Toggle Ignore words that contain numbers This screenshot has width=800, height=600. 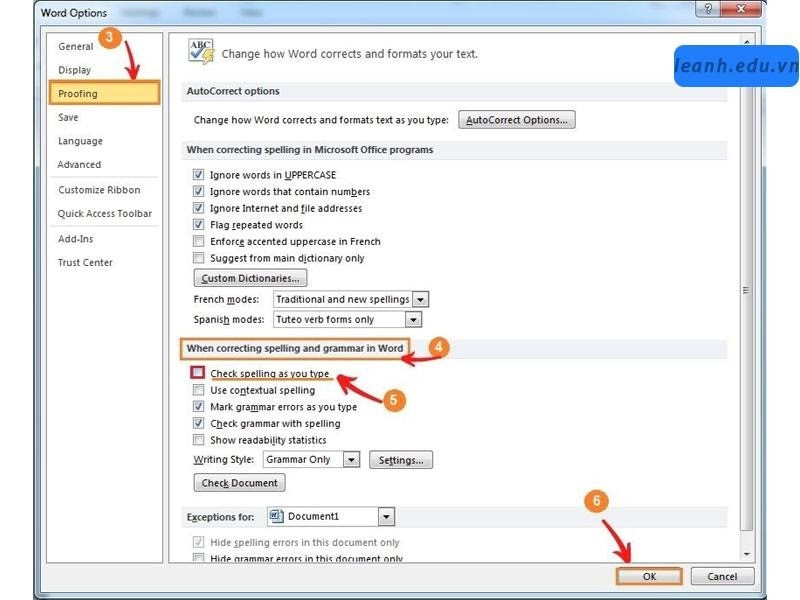(198, 191)
